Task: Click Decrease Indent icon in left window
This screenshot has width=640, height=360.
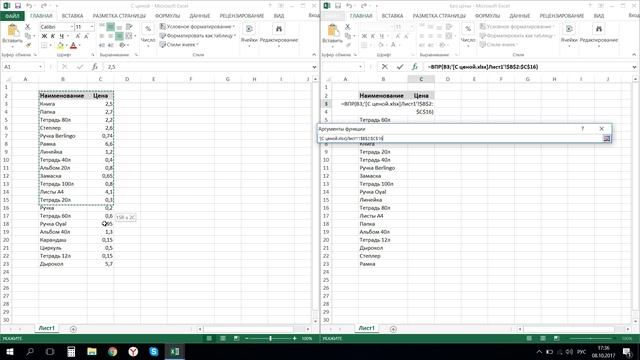Action: (102, 45)
